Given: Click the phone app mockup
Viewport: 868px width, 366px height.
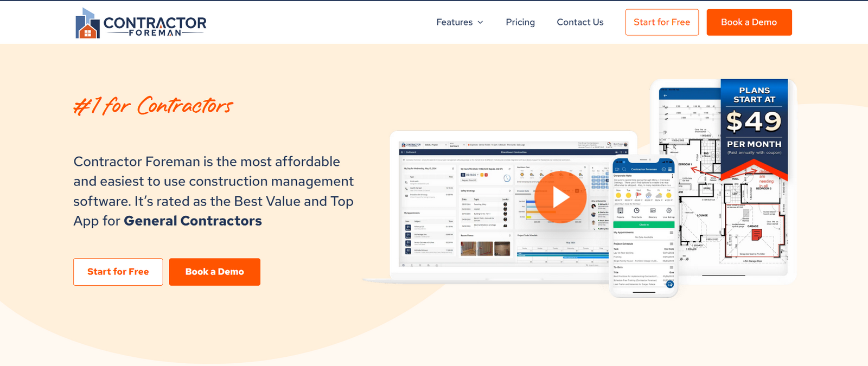Looking at the screenshot, I should click(x=644, y=227).
